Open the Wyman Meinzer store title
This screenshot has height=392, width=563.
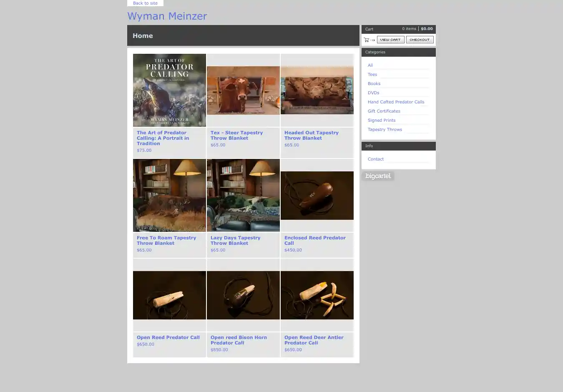[x=167, y=16]
